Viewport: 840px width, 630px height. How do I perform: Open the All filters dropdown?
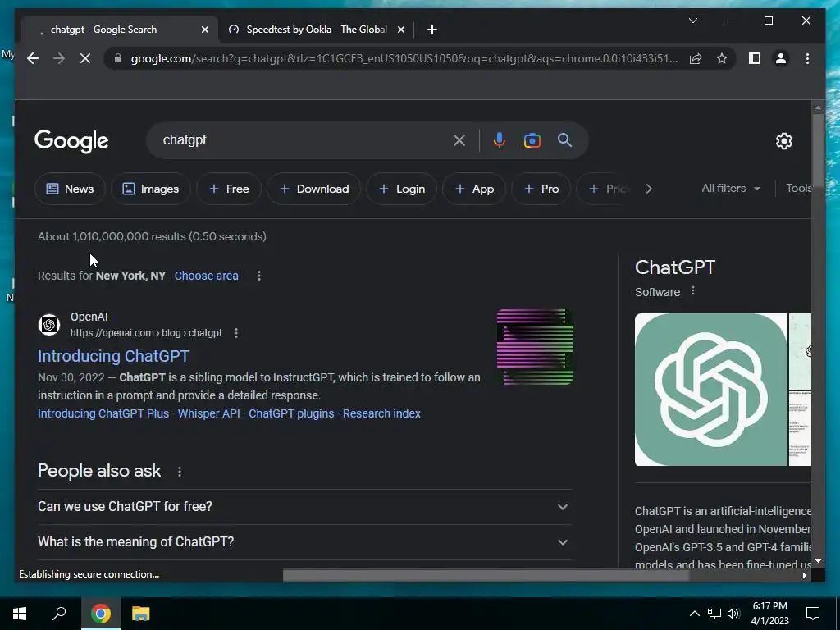(731, 189)
